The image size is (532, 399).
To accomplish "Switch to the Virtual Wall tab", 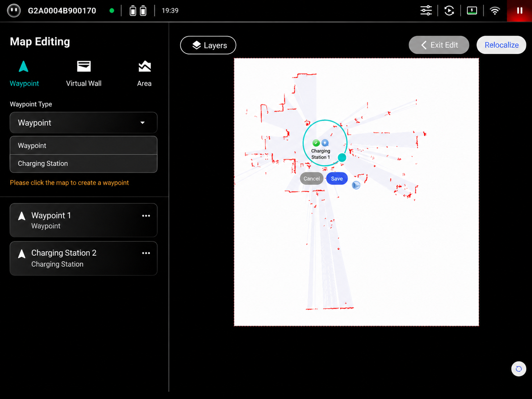I will click(x=84, y=74).
